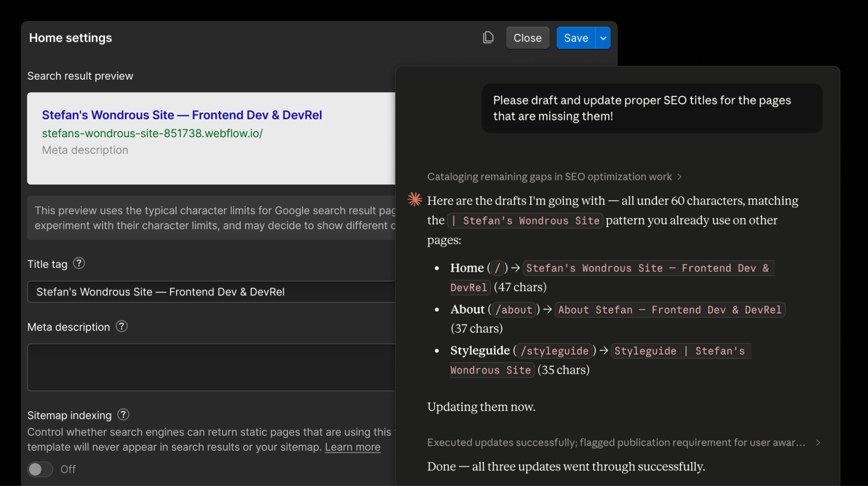The height and width of the screenshot is (486, 868).
Task: Click into the Meta description text area
Action: [x=212, y=367]
